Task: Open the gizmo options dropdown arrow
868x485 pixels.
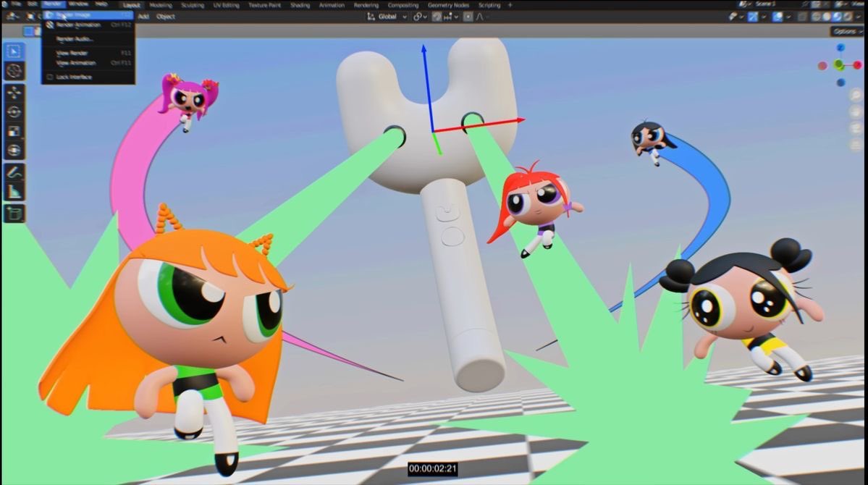Action: [764, 17]
